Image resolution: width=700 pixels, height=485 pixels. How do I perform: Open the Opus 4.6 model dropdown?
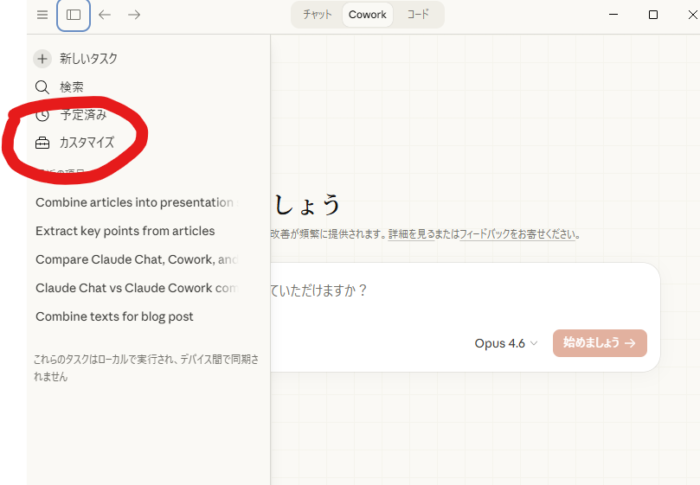pos(506,343)
